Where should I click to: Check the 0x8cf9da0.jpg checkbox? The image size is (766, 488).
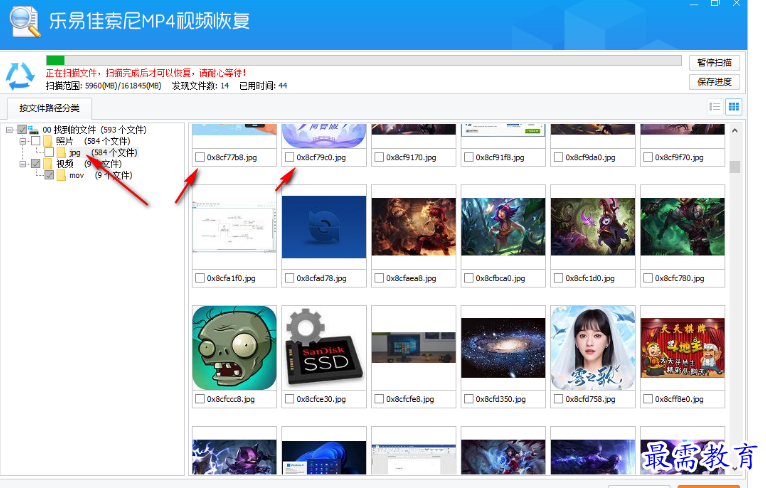click(x=558, y=157)
